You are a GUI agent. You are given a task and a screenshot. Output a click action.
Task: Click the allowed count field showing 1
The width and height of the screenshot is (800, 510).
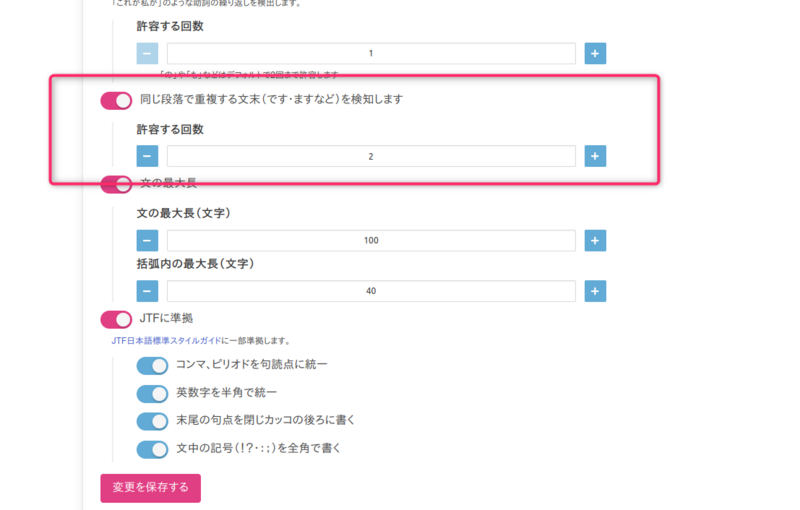click(371, 53)
